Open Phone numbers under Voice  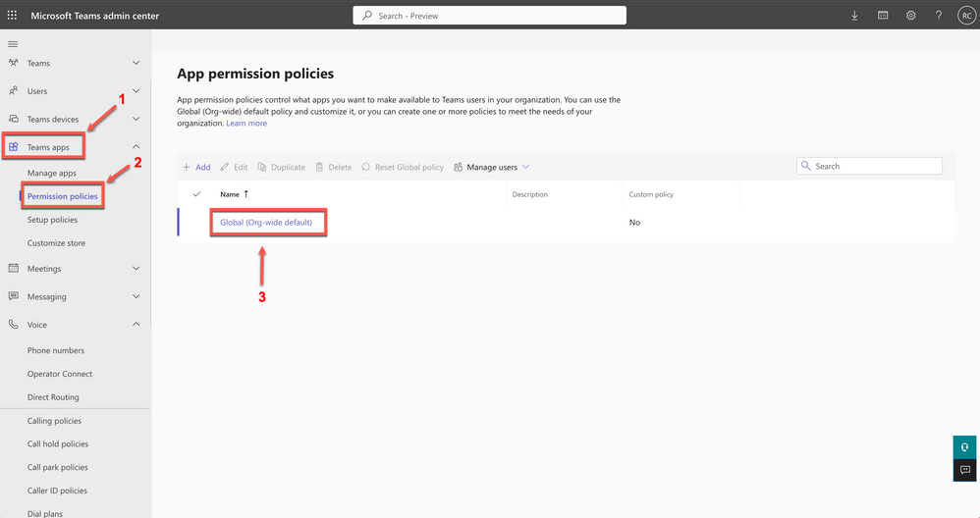(56, 350)
